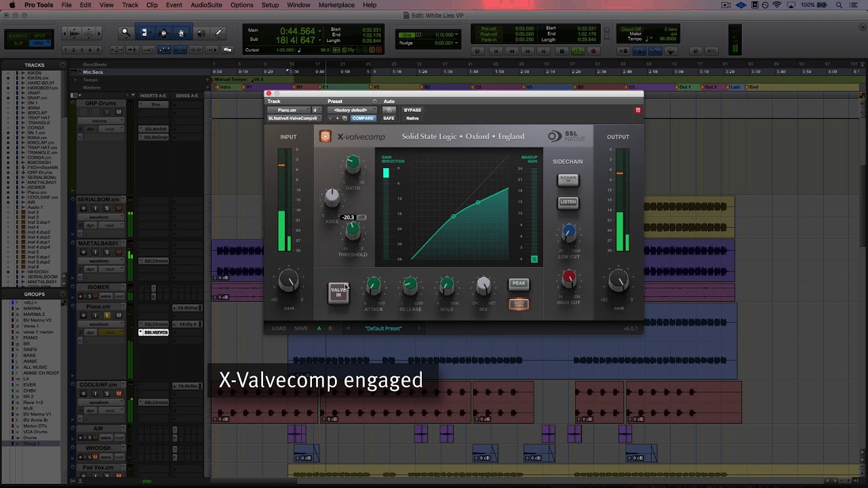Toggle Count Off in the transport
The width and height of the screenshot is (868, 488).
pos(631,29)
